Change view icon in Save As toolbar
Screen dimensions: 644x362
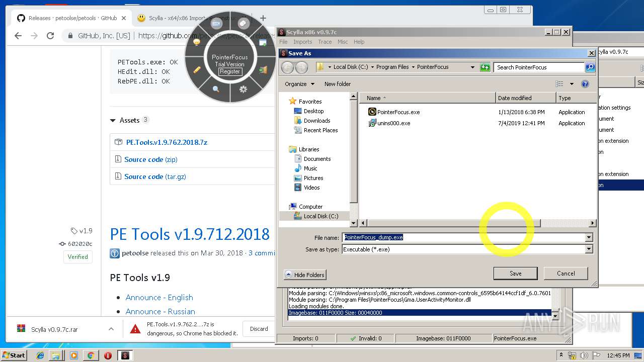click(559, 84)
